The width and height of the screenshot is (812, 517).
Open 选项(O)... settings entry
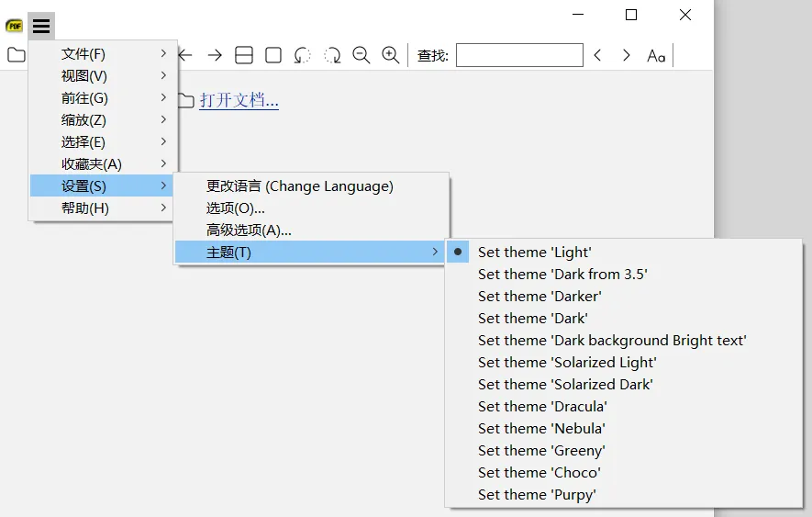coord(311,208)
